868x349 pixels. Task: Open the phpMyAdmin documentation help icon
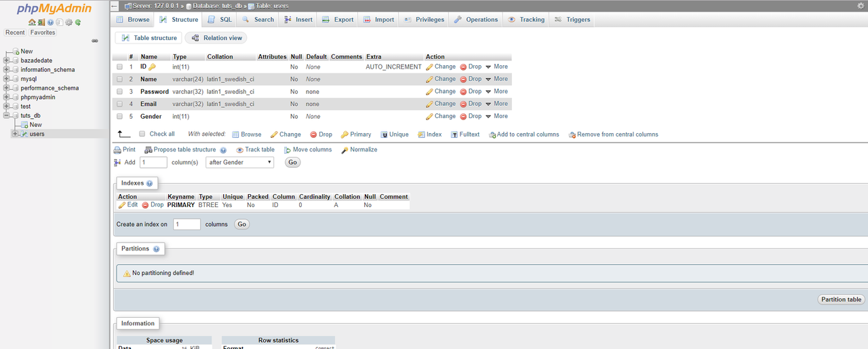click(x=50, y=22)
